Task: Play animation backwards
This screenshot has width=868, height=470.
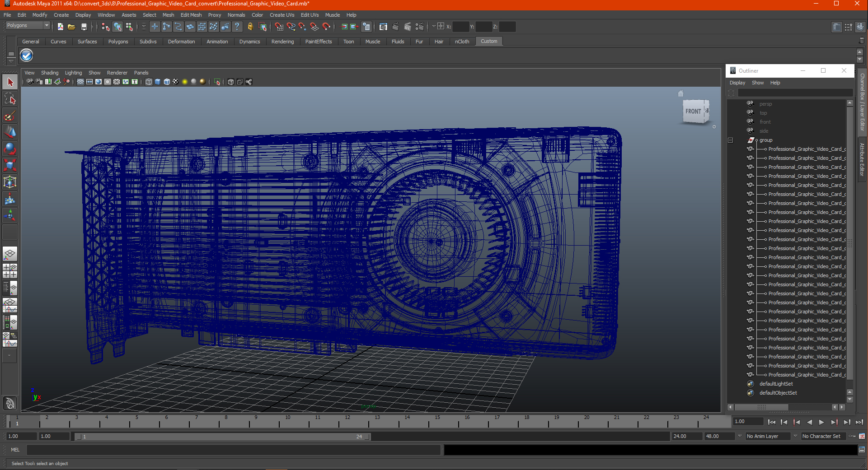Action: click(809, 422)
